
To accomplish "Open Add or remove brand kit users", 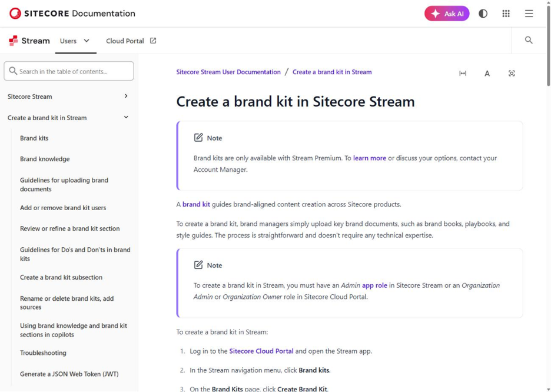I will pos(63,208).
